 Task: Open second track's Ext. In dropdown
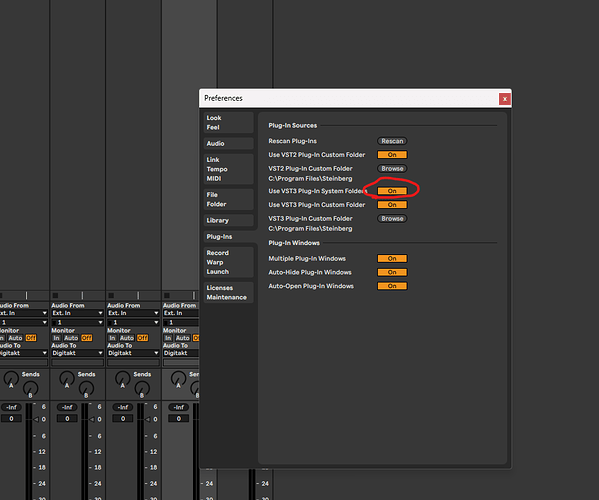click(78, 313)
